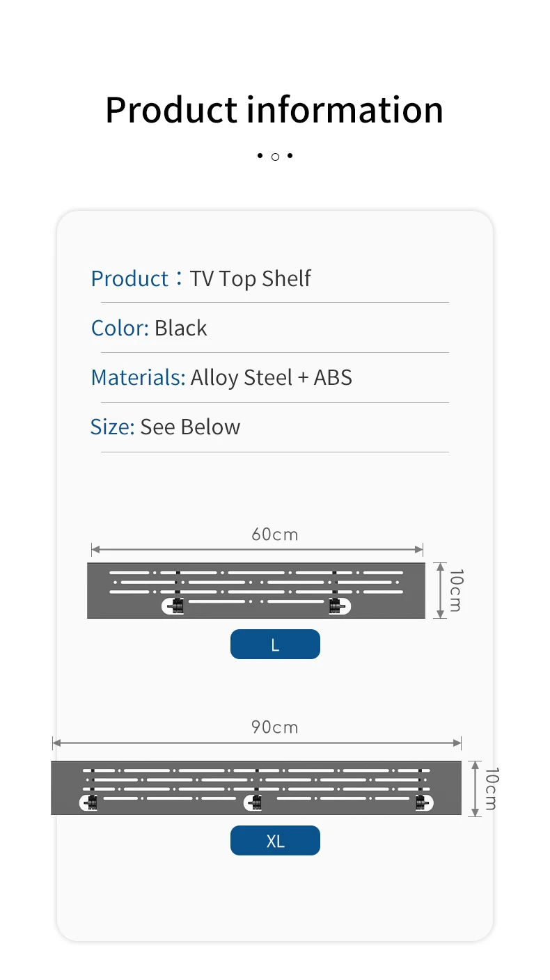Screen dimensions: 550x980
Task: Click the right clamp on the 60cm shelf
Action: 335,606
